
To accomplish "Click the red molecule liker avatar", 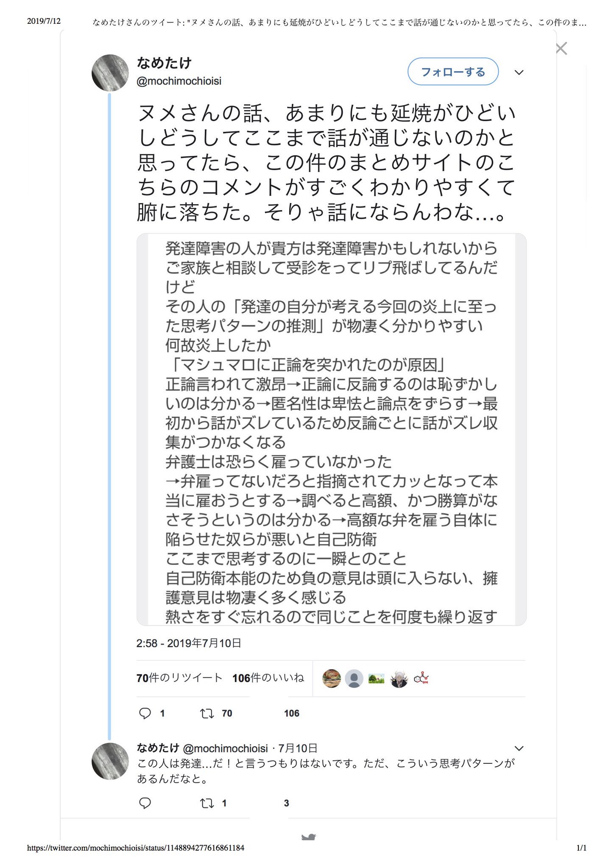I will point(421,679).
